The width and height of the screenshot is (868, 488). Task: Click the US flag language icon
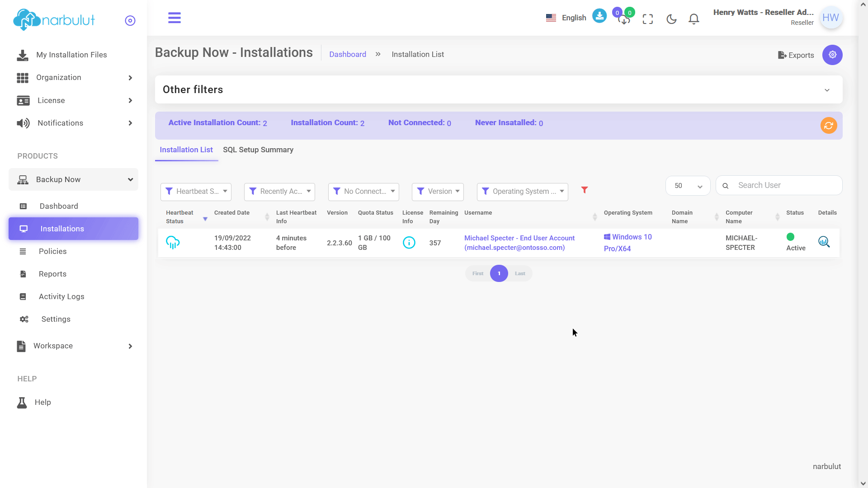551,18
